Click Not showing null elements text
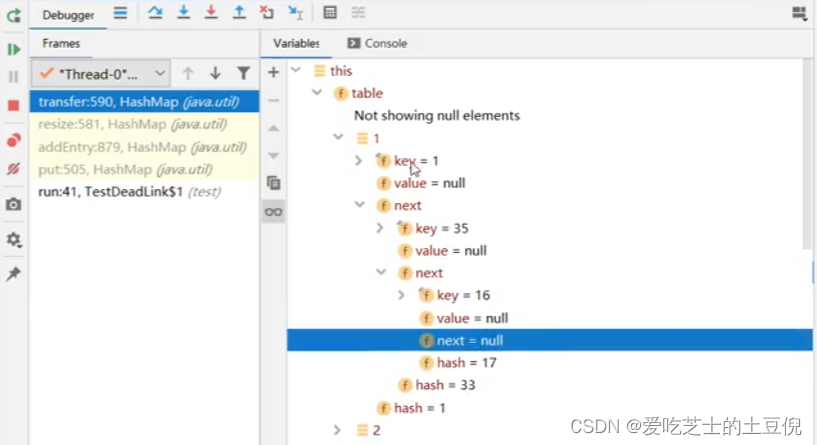 coord(437,115)
